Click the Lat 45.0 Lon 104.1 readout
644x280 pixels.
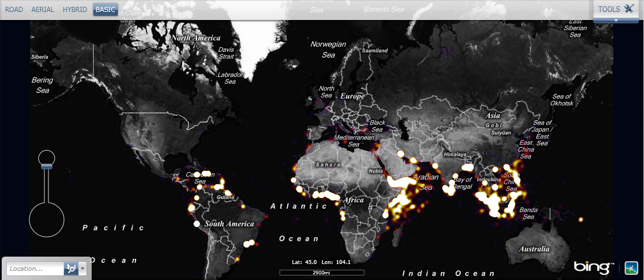(321, 262)
